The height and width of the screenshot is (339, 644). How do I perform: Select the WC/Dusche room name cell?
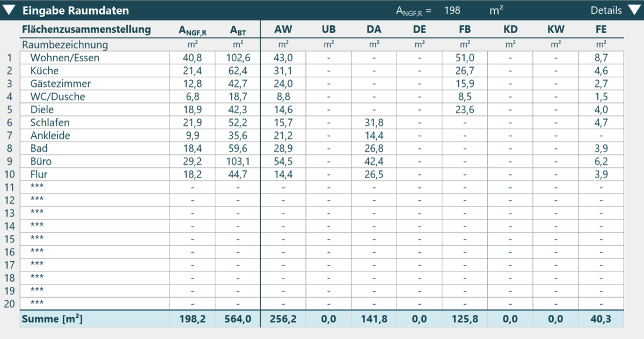[95, 97]
